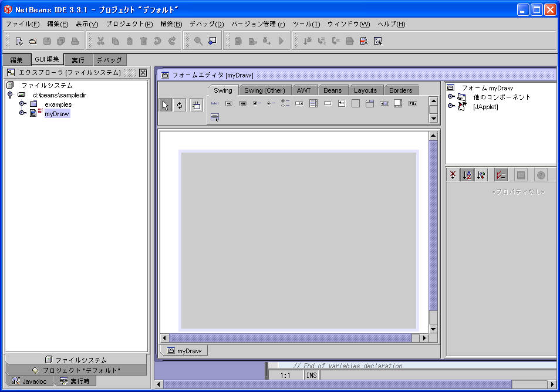Click the Cut scissors toolbar icon
Image resolution: width=560 pixels, height=392 pixels.
[x=101, y=41]
